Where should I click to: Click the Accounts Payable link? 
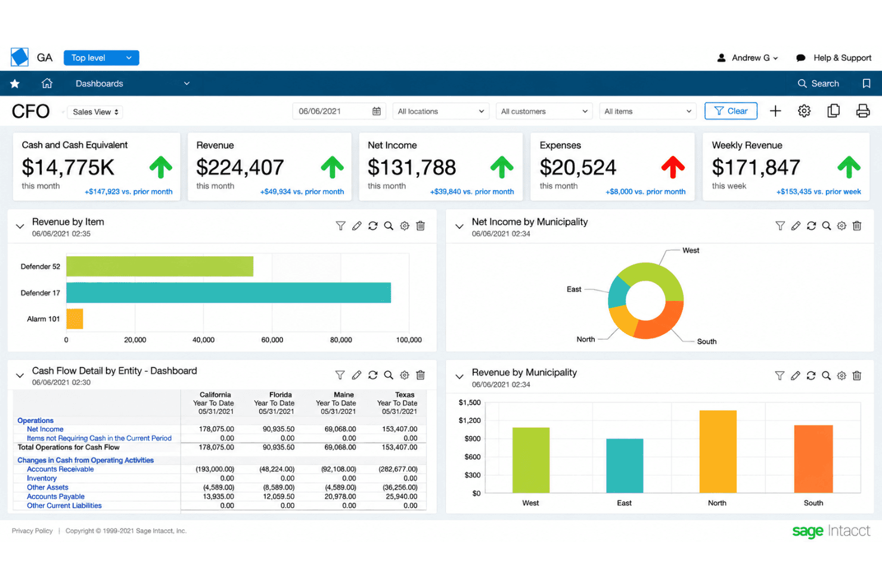[x=55, y=496]
